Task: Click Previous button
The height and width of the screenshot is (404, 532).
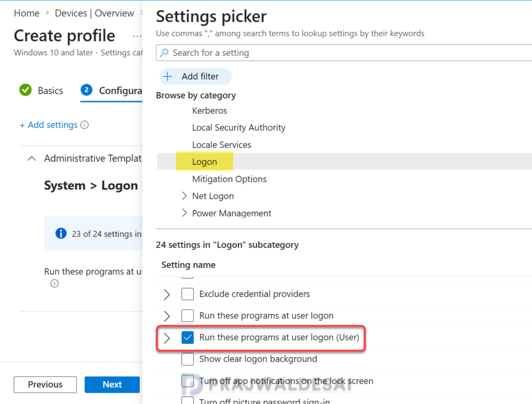Action: pyautogui.click(x=45, y=384)
